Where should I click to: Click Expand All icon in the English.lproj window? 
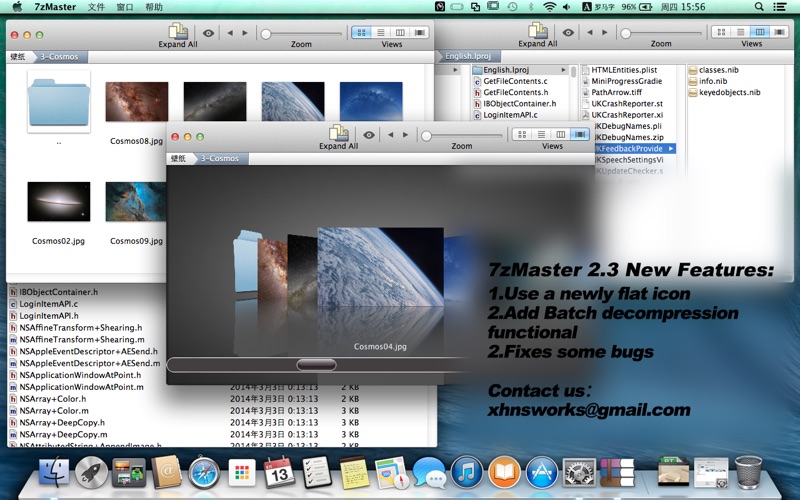tap(538, 31)
